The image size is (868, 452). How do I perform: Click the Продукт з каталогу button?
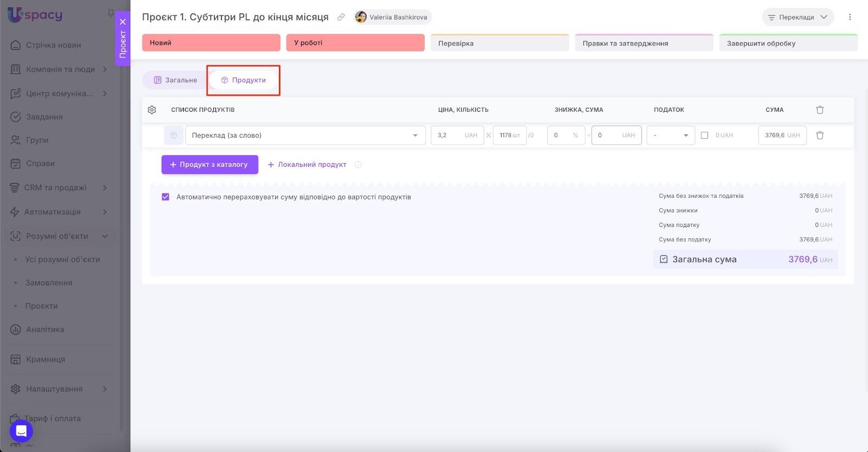(x=209, y=165)
